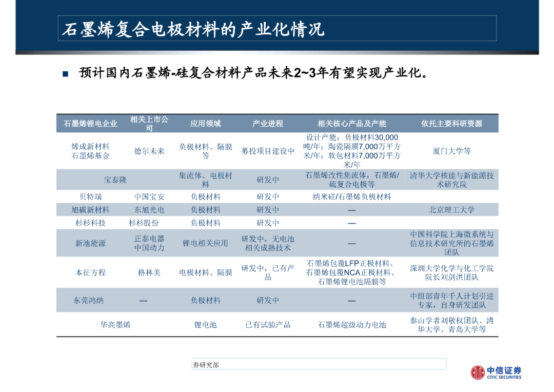
Task: Click the cell 贝特瑞
Action: tap(90, 197)
